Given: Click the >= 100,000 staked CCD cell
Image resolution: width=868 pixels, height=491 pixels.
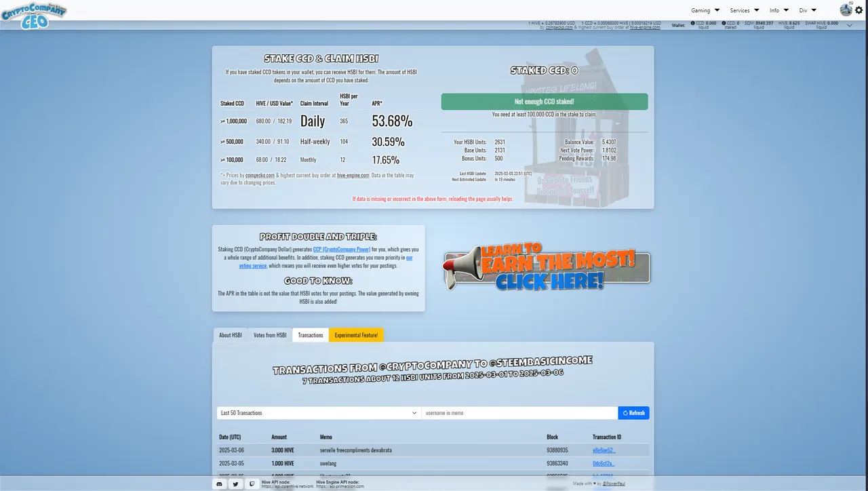Looking at the screenshot, I should (x=232, y=160).
